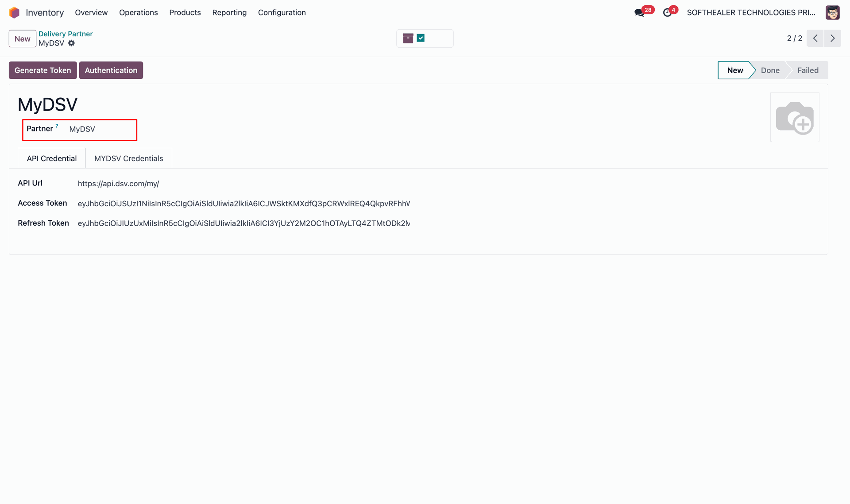This screenshot has height=504, width=850.
Task: Click the Access Token field
Action: [243, 204]
